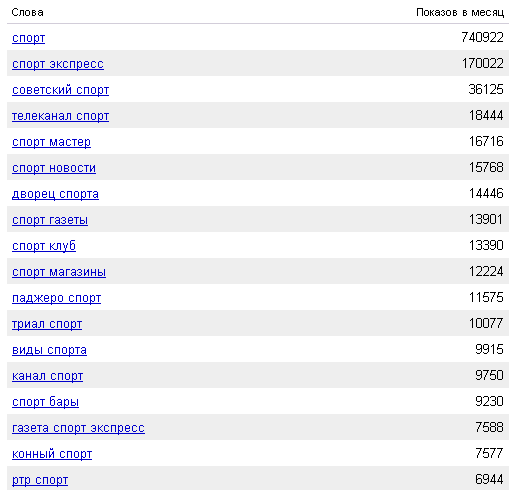The width and height of the screenshot is (514, 490).
Task: Select the value 9230
Action: [x=489, y=401]
